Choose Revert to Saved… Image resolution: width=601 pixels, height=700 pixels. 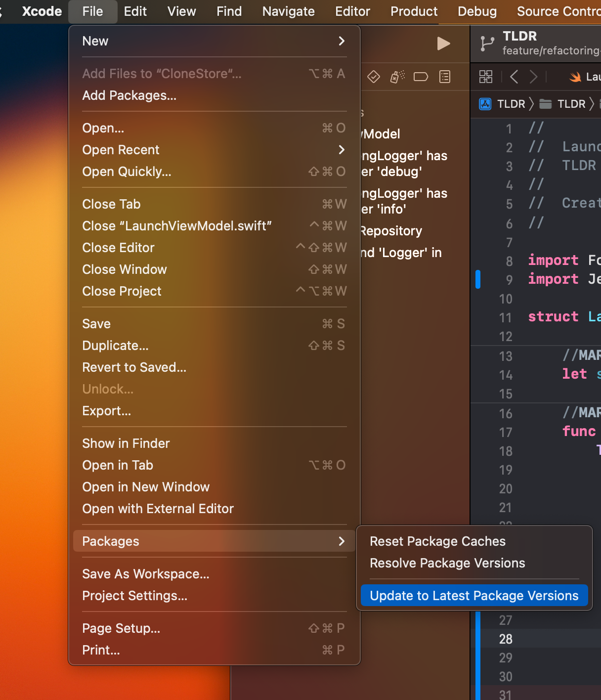pyautogui.click(x=215, y=367)
